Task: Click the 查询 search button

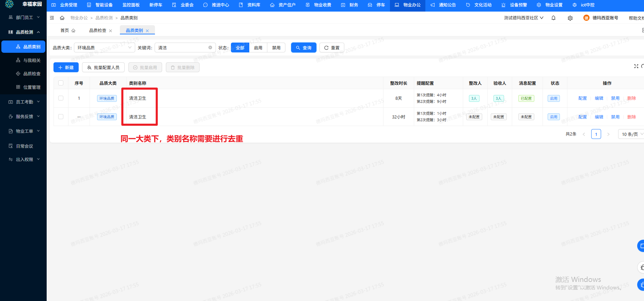Action: [303, 48]
